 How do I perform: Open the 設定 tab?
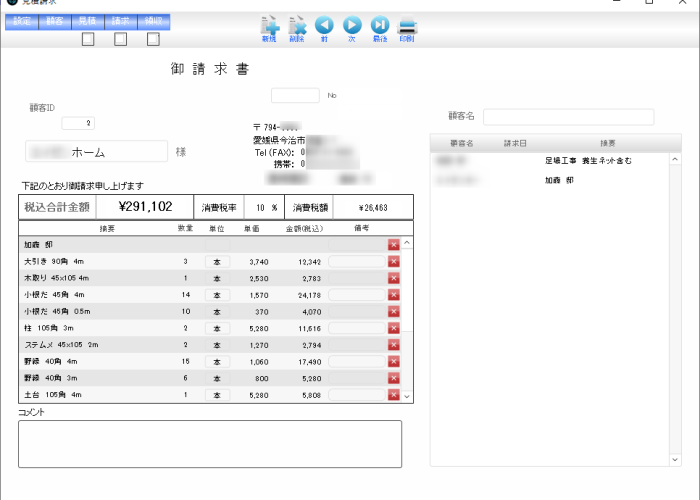click(22, 21)
